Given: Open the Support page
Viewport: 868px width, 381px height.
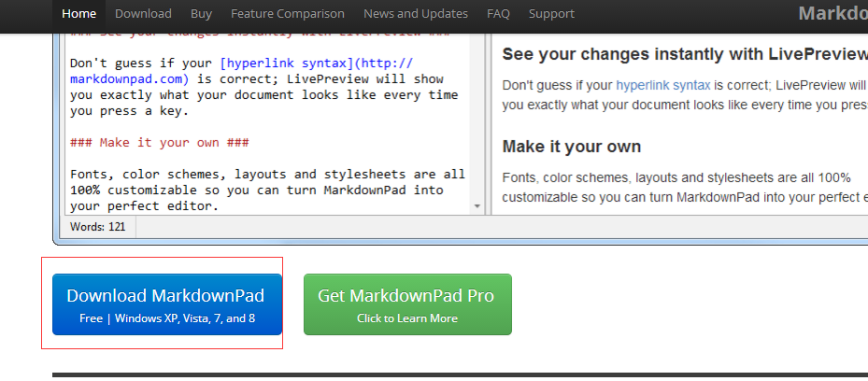Looking at the screenshot, I should click(551, 14).
